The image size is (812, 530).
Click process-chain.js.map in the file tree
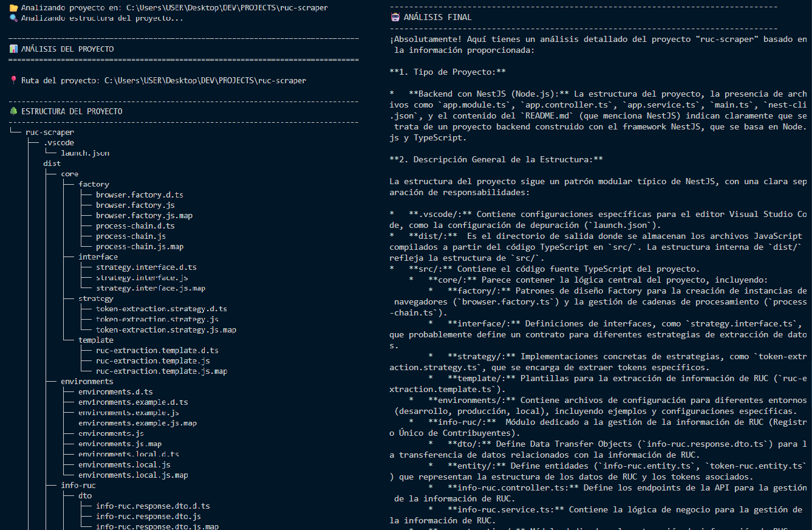click(x=139, y=247)
